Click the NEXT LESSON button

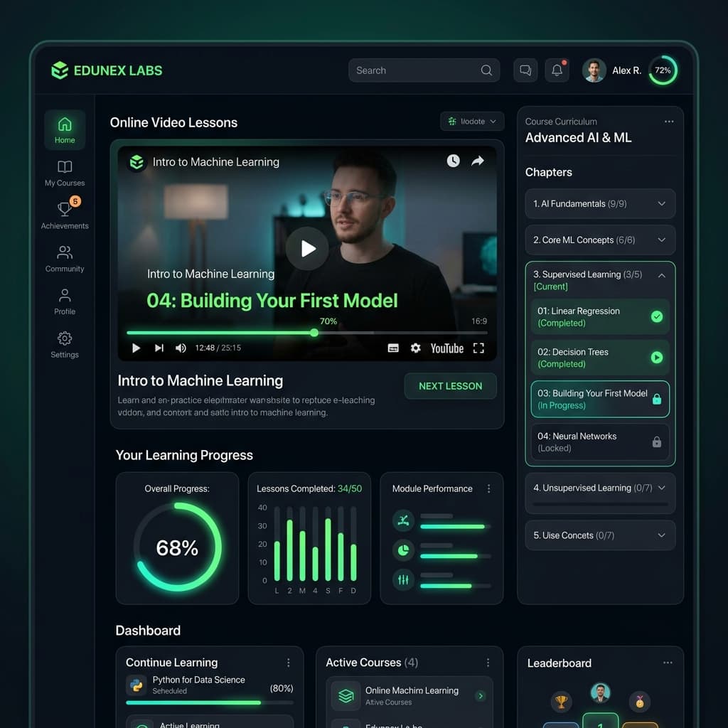tap(450, 386)
